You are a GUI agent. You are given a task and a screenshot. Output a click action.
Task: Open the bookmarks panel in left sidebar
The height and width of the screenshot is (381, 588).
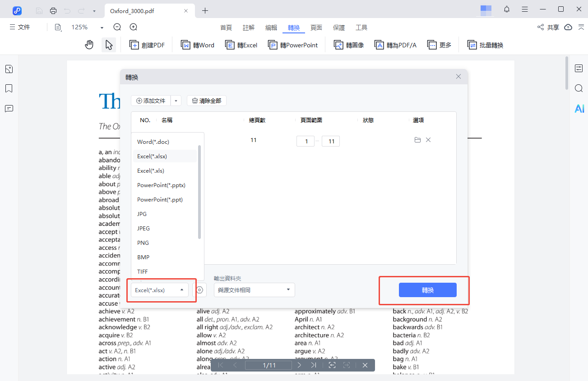9,88
